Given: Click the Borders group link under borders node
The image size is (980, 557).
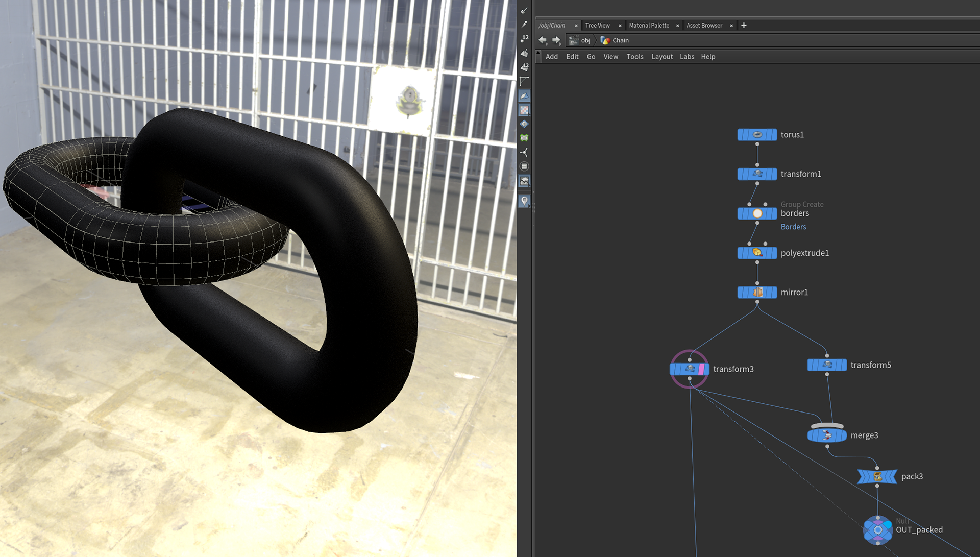Looking at the screenshot, I should 793,227.
